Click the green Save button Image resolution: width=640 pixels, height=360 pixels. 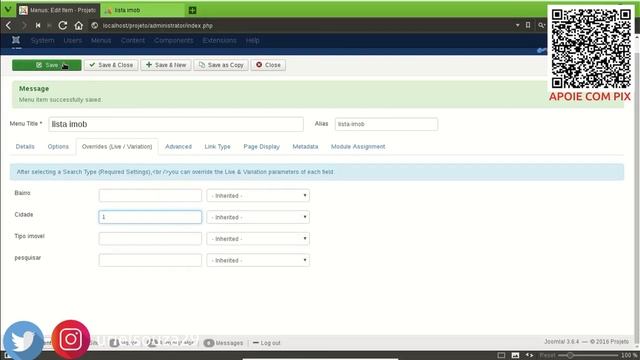(47, 65)
